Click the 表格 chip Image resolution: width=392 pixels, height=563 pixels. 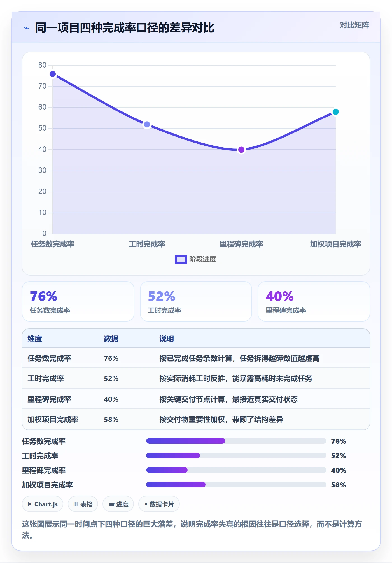(x=83, y=504)
